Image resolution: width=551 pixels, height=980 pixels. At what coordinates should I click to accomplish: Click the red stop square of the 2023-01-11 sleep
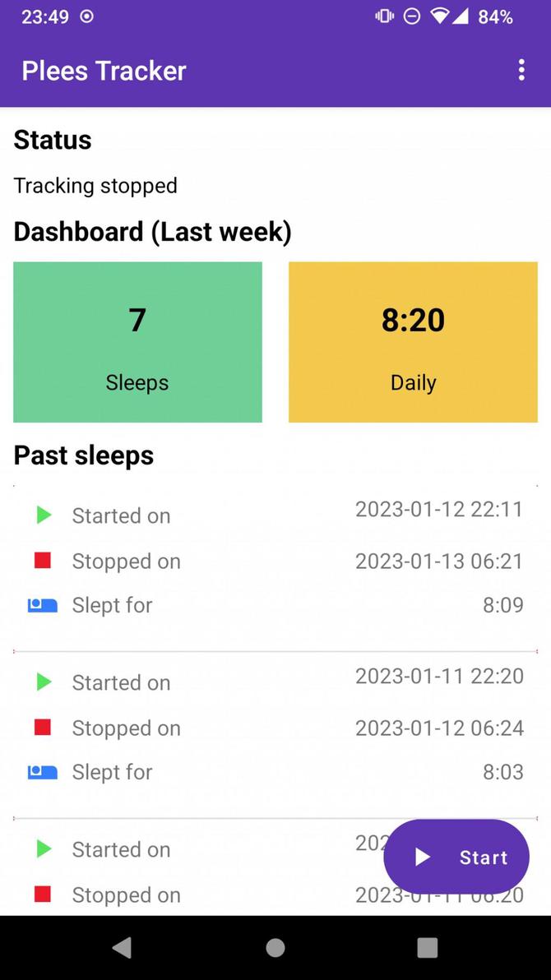point(42,728)
